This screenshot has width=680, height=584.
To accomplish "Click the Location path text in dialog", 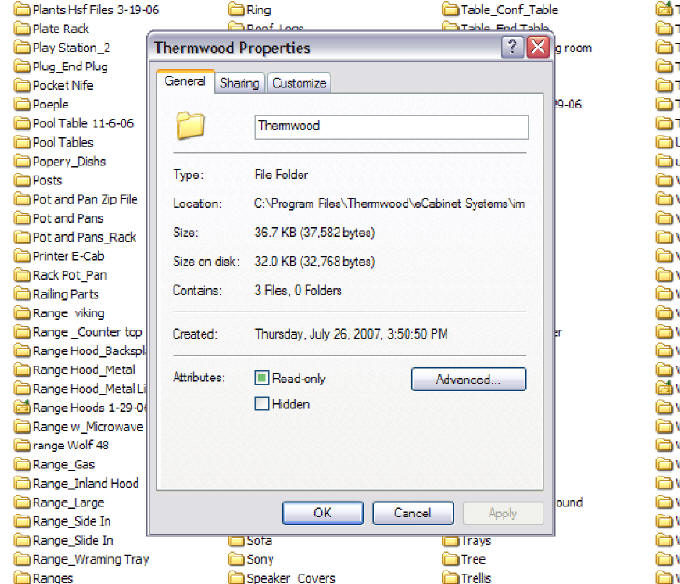I will (389, 203).
